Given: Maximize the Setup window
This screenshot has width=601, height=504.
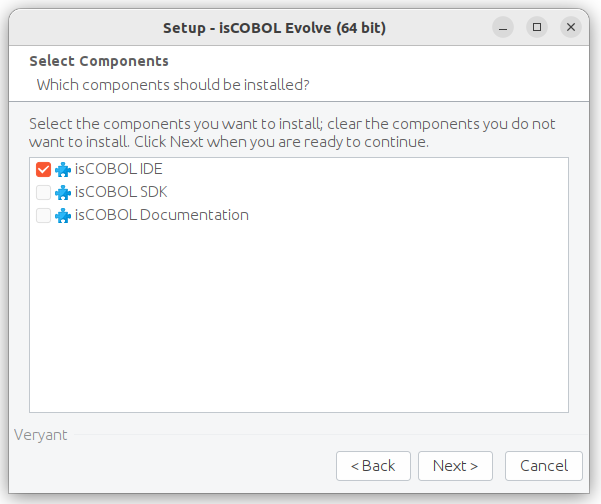Looking at the screenshot, I should click(x=537, y=27).
